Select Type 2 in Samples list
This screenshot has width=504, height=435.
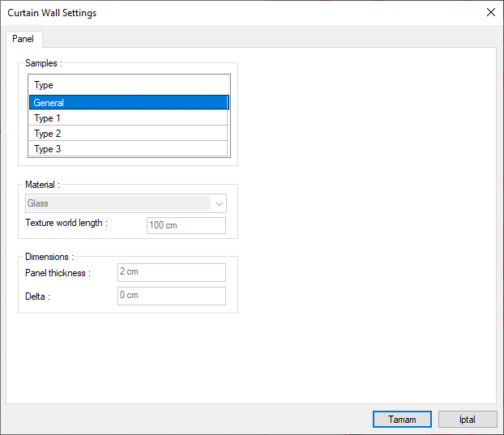point(129,134)
